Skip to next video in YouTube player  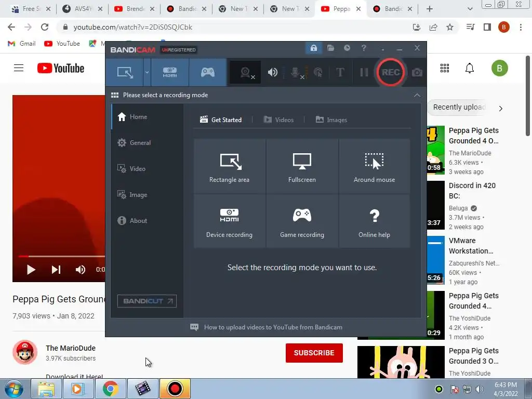pos(56,270)
